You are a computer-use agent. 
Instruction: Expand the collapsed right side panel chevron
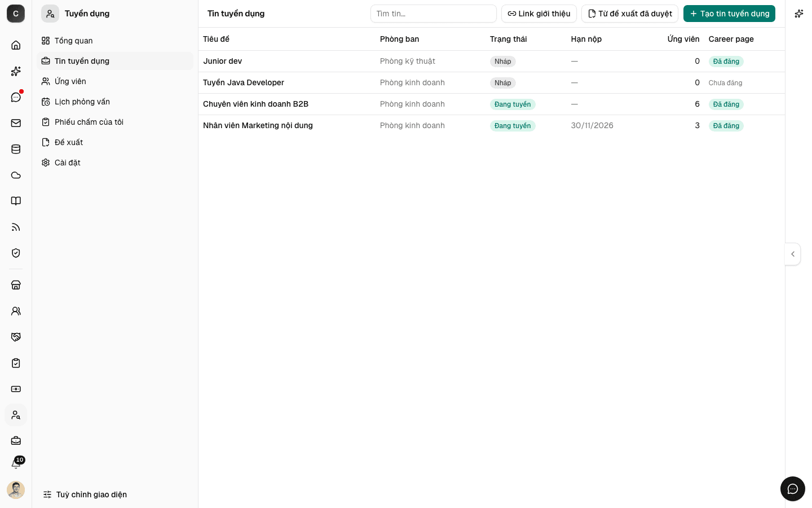(793, 254)
